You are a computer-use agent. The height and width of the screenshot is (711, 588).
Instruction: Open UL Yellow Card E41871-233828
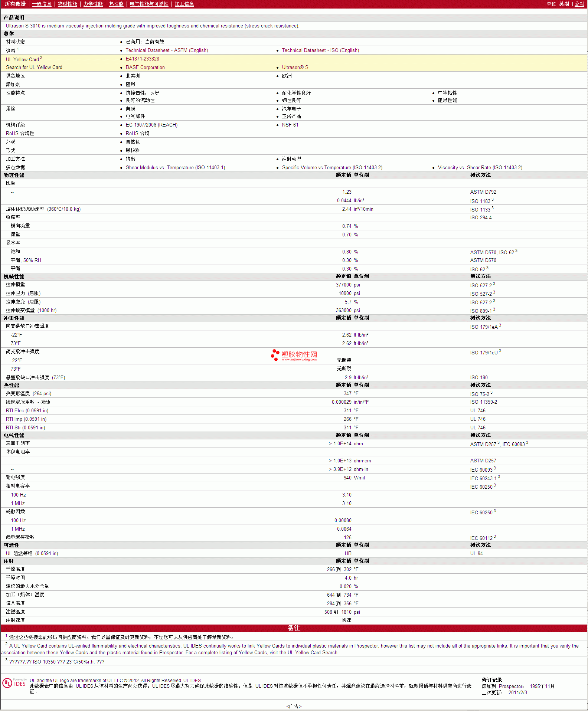(143, 59)
